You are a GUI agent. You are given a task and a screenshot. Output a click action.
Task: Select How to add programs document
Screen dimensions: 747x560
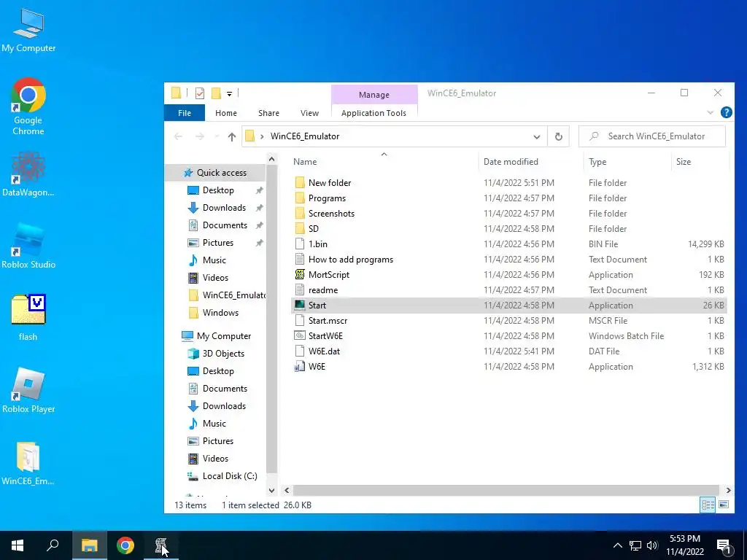pos(351,260)
